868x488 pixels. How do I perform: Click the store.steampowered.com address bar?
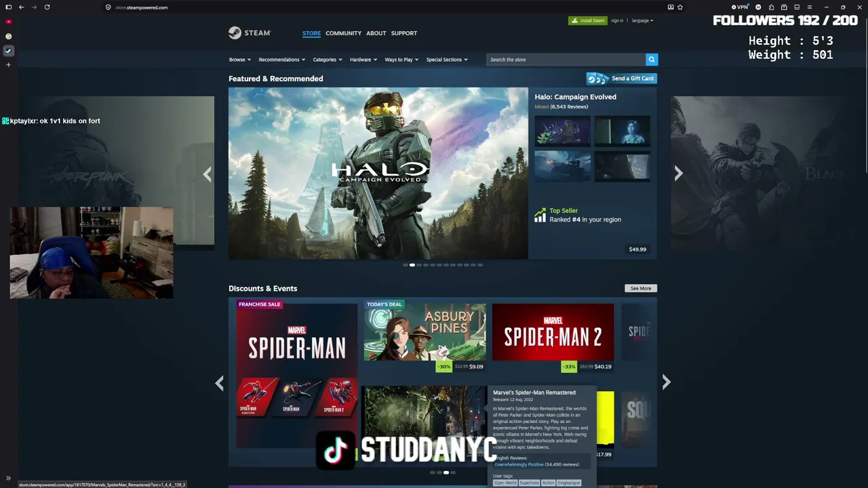coord(141,7)
